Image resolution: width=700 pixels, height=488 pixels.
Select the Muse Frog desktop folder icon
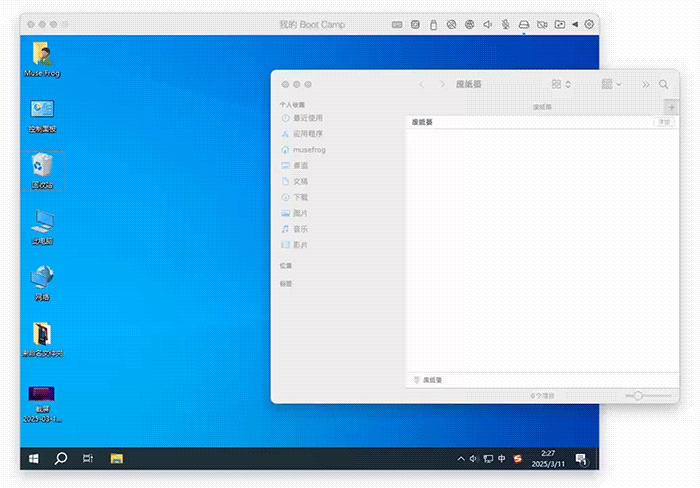click(x=42, y=59)
